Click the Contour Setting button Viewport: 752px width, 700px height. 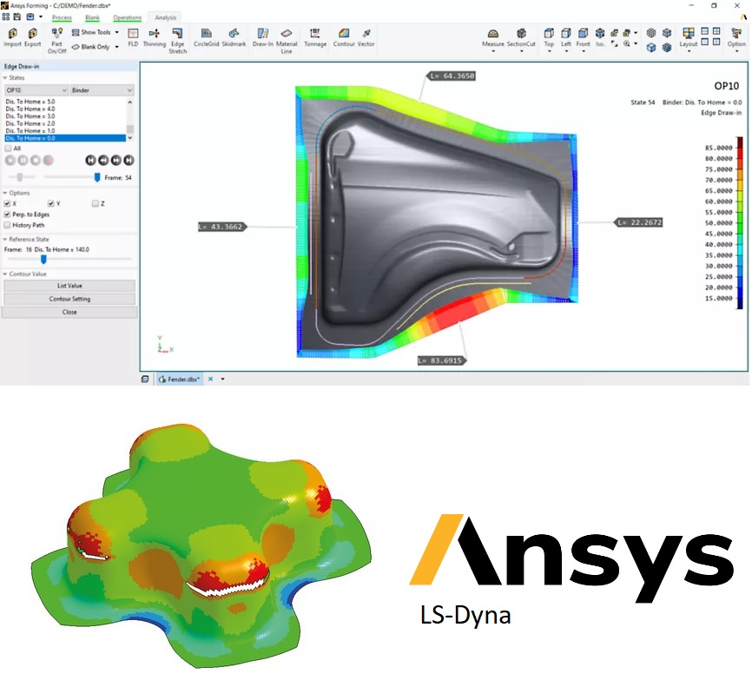(69, 299)
